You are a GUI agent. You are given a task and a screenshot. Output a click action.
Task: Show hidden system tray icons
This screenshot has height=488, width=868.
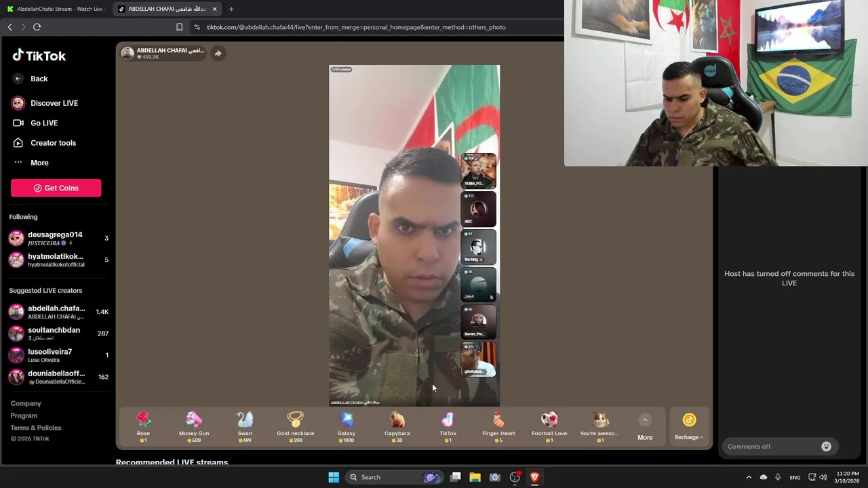tap(749, 477)
